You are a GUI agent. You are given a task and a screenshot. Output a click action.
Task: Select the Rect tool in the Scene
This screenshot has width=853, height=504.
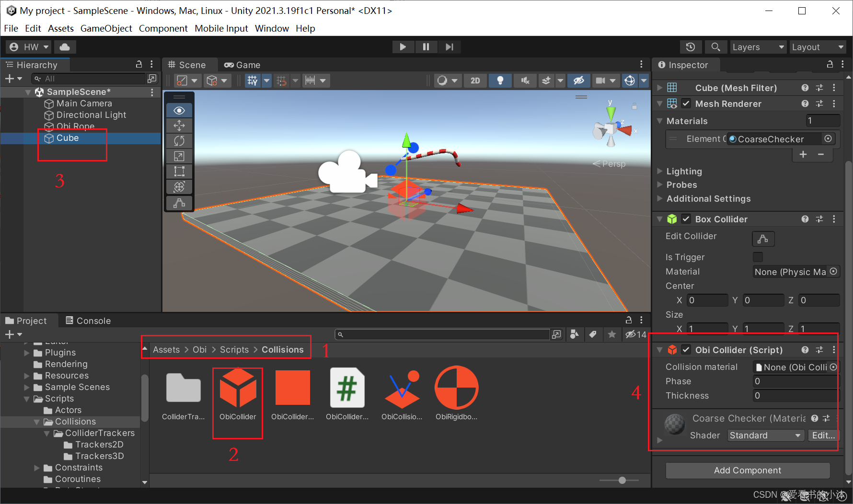pos(179,172)
